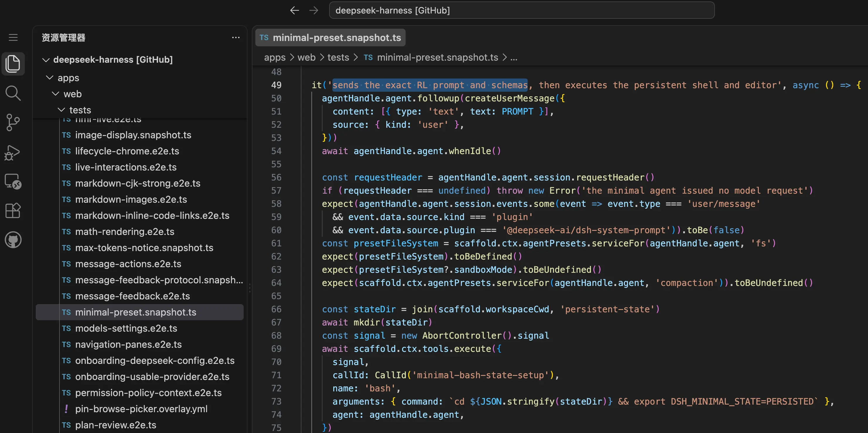Open max-tokens-notice.snapshot.ts file
The image size is (868, 433).
click(139, 248)
